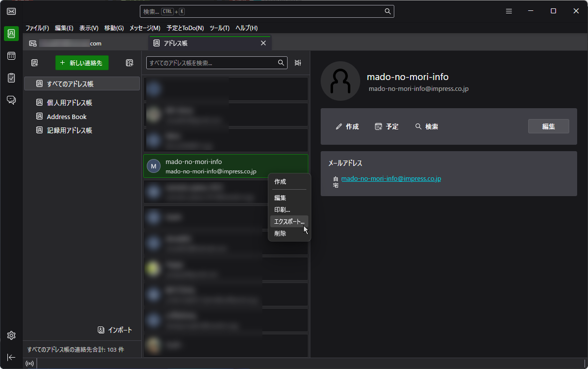Select 個人用アドレス帳 in the sidebar
588x369 pixels.
click(x=82, y=102)
